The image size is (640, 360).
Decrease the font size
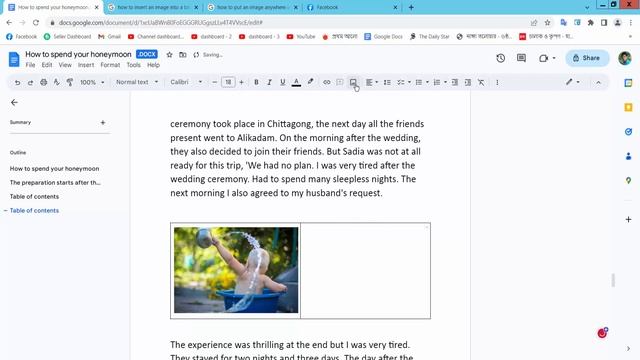[214, 82]
